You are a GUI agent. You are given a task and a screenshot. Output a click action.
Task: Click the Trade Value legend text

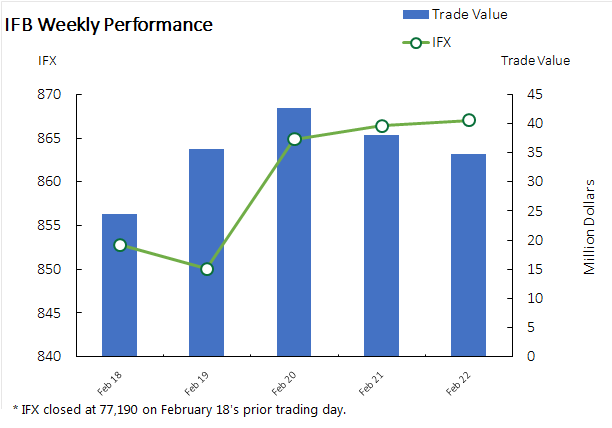pyautogui.click(x=470, y=14)
